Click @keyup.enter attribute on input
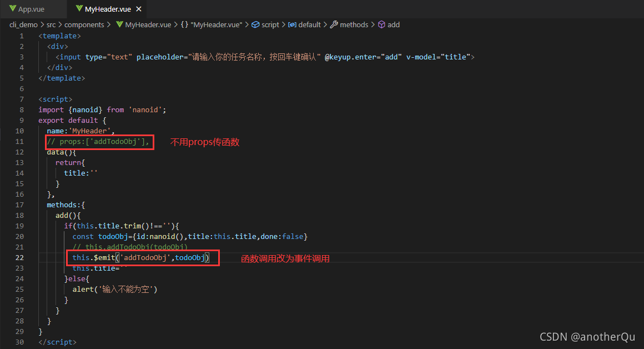The width and height of the screenshot is (644, 349). pos(363,57)
